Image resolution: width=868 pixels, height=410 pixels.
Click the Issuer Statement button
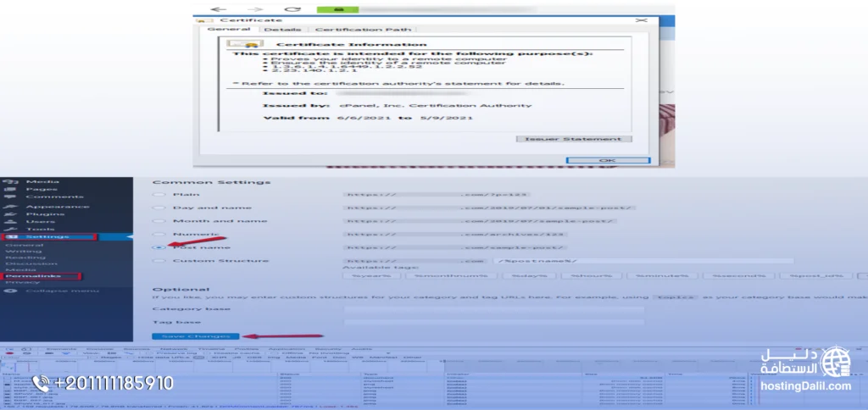click(x=574, y=139)
